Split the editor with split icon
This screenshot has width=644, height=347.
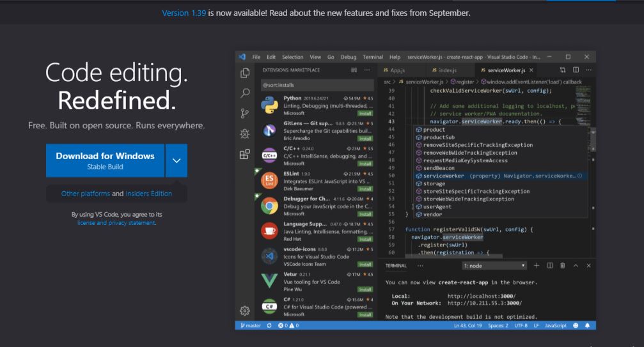[x=576, y=70]
